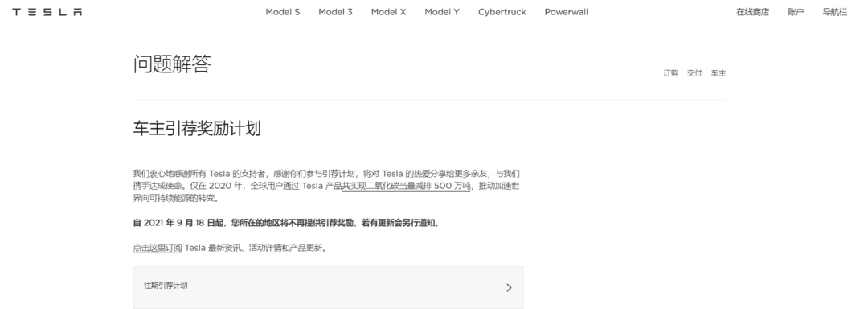Viewport: 868px width, 309px height.
Task: Click the bold 自 2021 年 9 月 18 日起 notice
Action: 286,223
